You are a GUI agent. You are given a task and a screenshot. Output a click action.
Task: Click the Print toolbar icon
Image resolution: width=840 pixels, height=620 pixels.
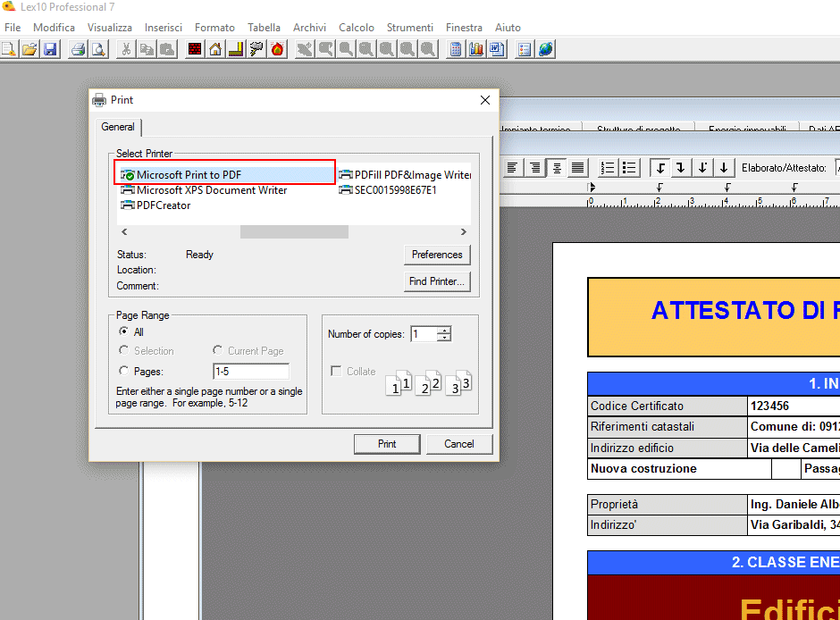pos(79,49)
